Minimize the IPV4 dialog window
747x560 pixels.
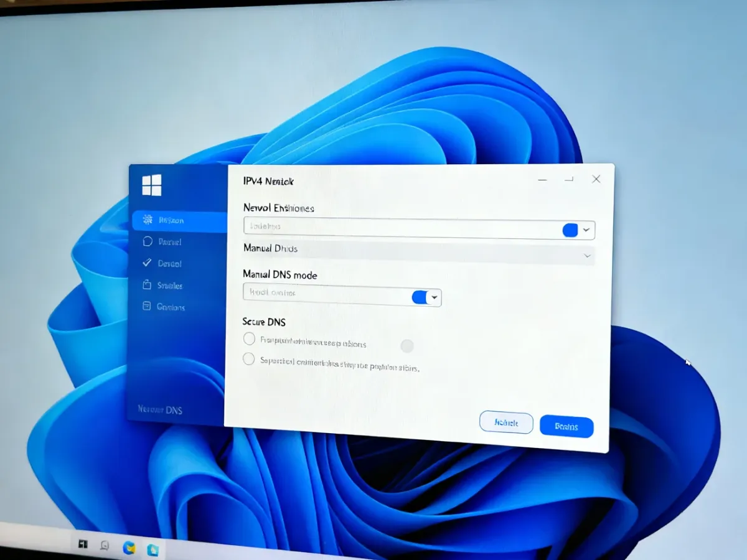pyautogui.click(x=542, y=180)
